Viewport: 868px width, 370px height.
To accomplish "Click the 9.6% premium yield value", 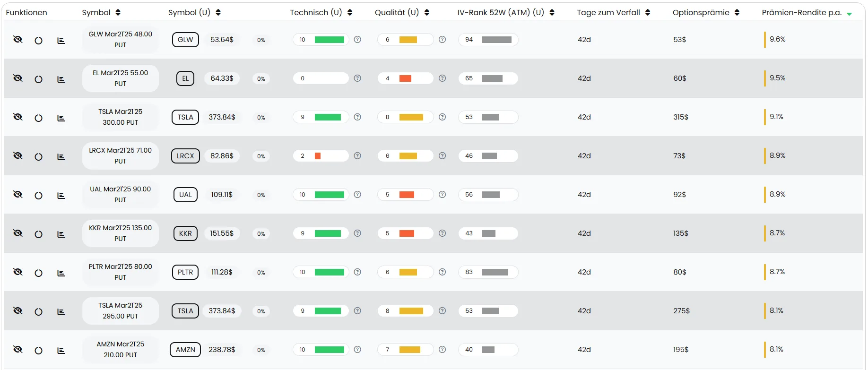I will coord(778,39).
